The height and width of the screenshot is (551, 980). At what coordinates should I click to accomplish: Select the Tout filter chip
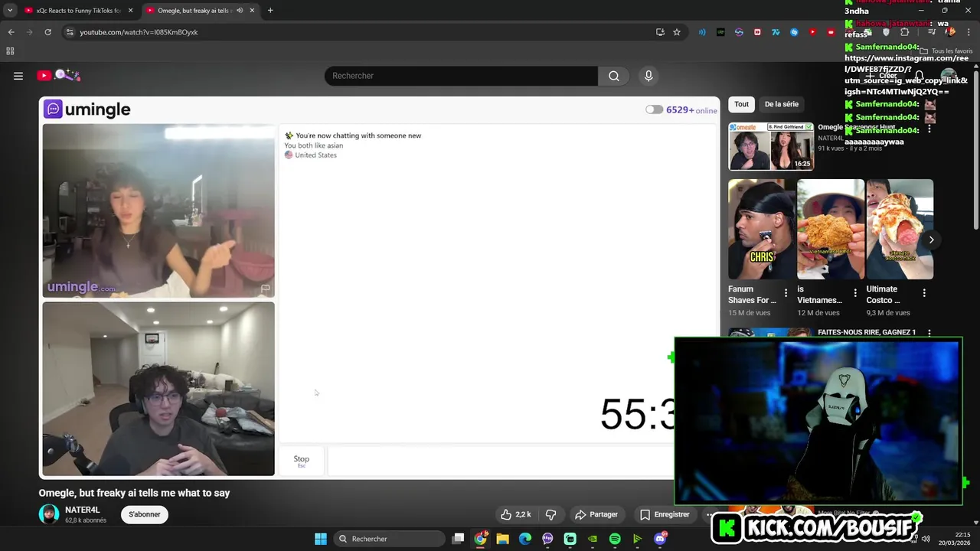pyautogui.click(x=742, y=104)
